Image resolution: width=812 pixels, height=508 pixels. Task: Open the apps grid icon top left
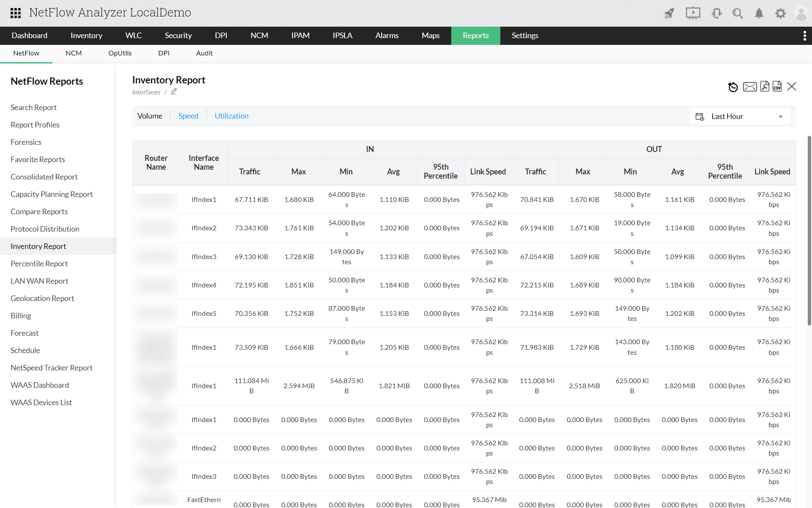point(15,13)
